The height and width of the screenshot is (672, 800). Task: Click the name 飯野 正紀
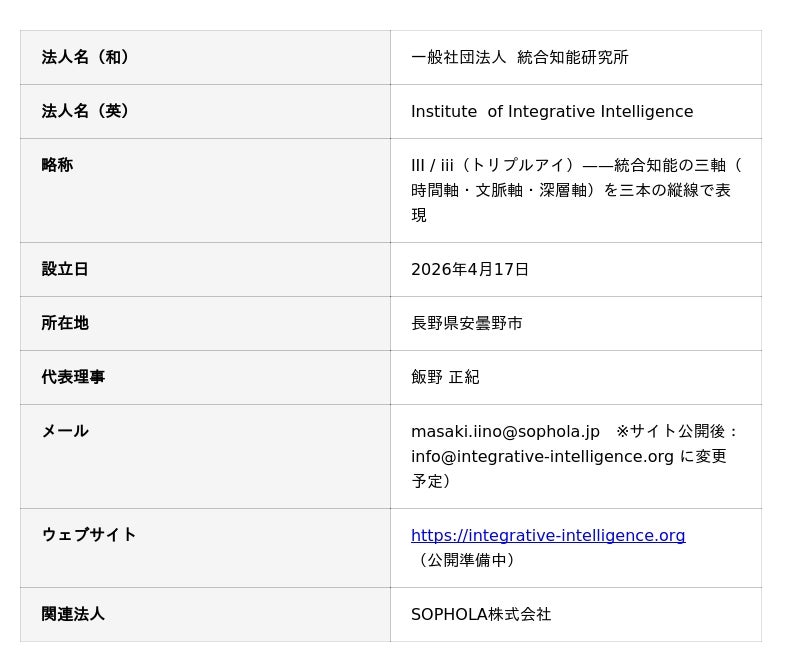tap(445, 377)
